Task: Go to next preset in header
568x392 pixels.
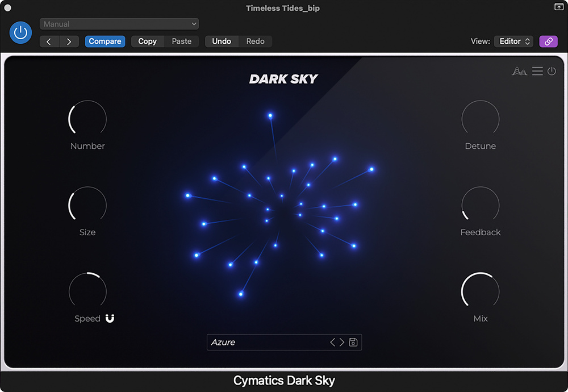Action: [x=69, y=41]
